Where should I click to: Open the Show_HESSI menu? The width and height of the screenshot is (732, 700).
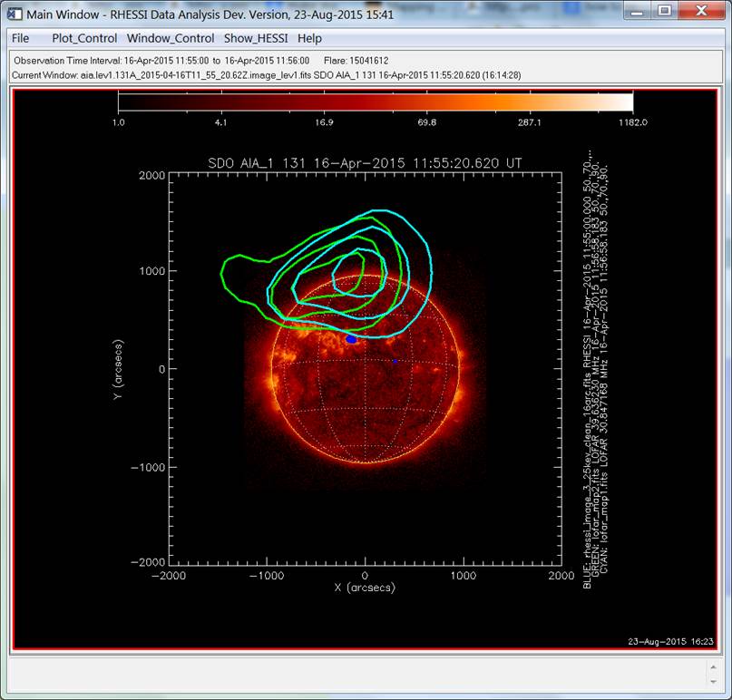(257, 38)
